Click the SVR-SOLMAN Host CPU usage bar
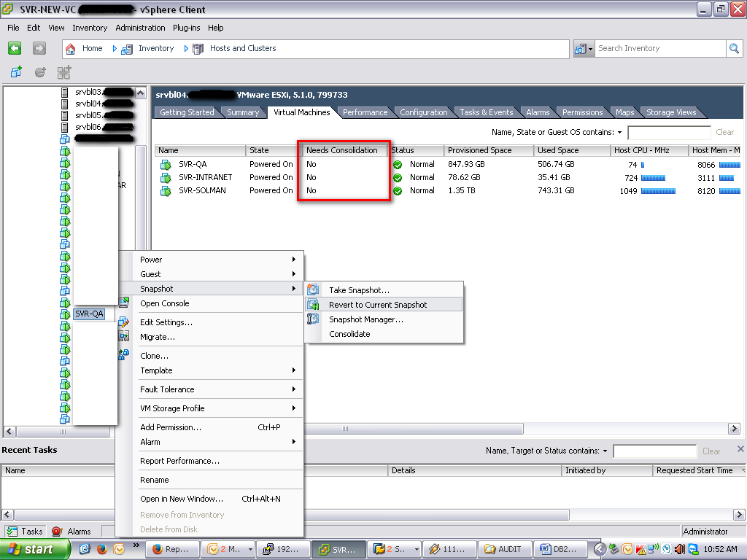 click(658, 191)
